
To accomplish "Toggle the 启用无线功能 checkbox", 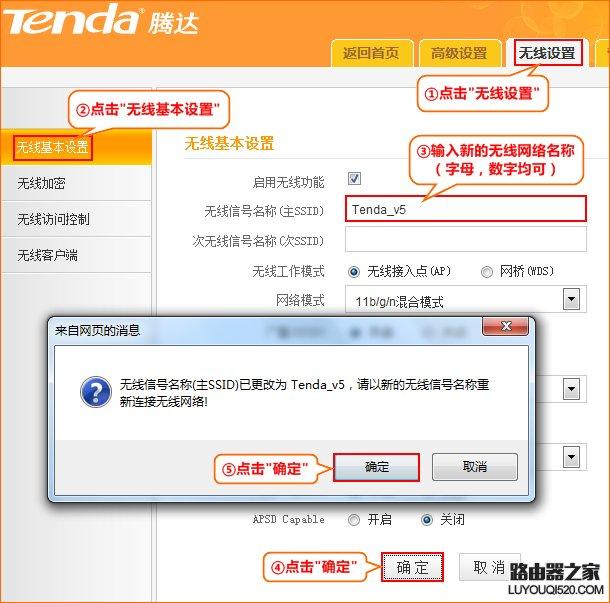I will [x=354, y=179].
